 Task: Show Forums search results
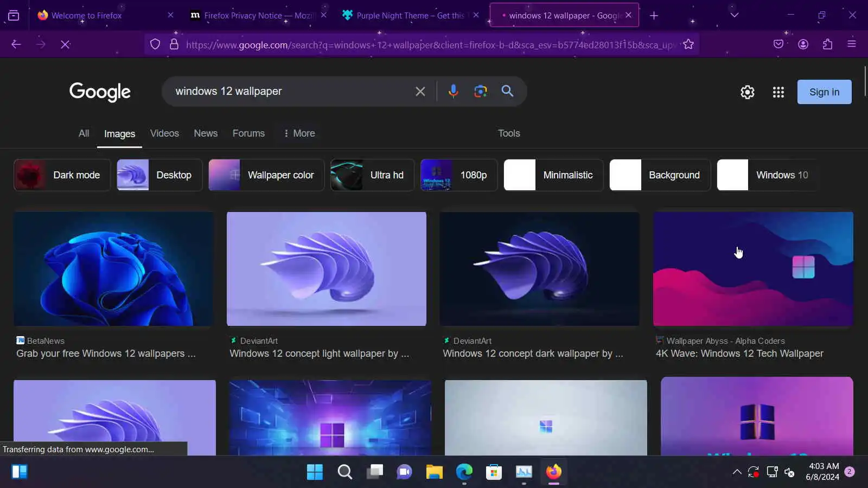point(248,133)
